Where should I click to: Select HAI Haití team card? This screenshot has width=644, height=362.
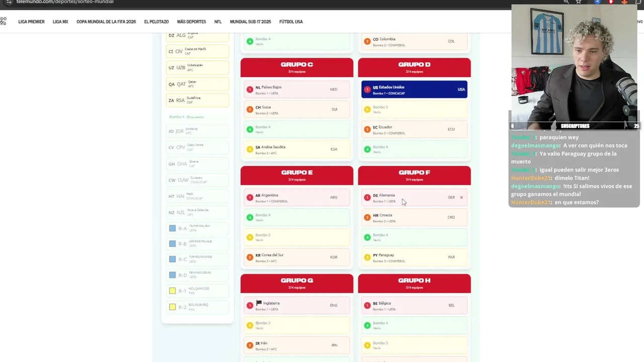pos(198,196)
